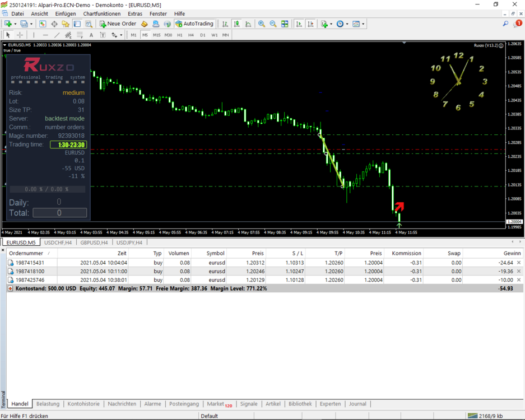Image resolution: width=525 pixels, height=420 pixels.
Task: Open the Ansicht menu
Action: click(40, 14)
